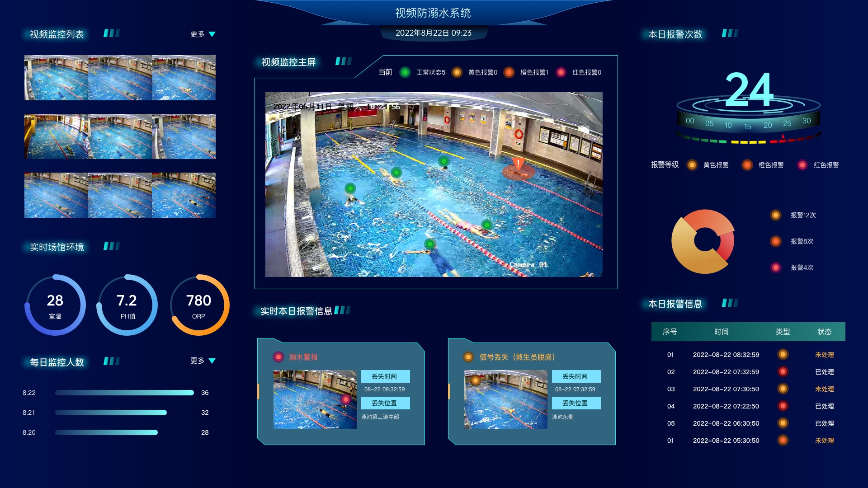Click the 丢失位置 button in 溺水警报 card

coord(386,403)
